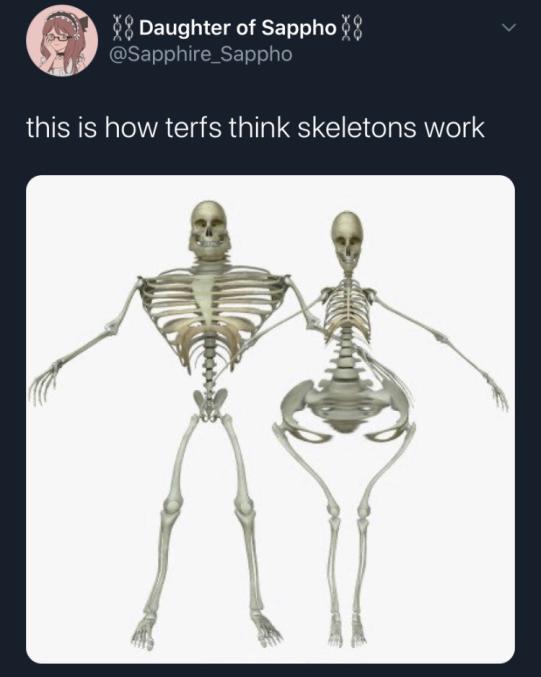The image size is (541, 677).
Task: Open the tweet options chevron menu
Action: point(508,28)
